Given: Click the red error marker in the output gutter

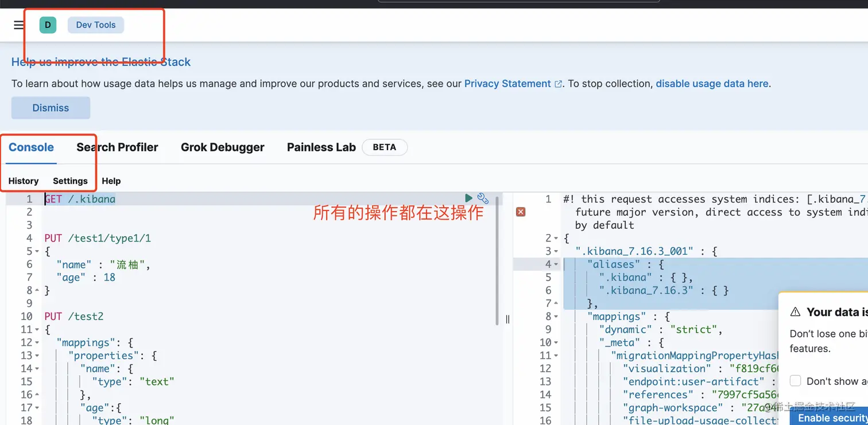Looking at the screenshot, I should point(521,212).
